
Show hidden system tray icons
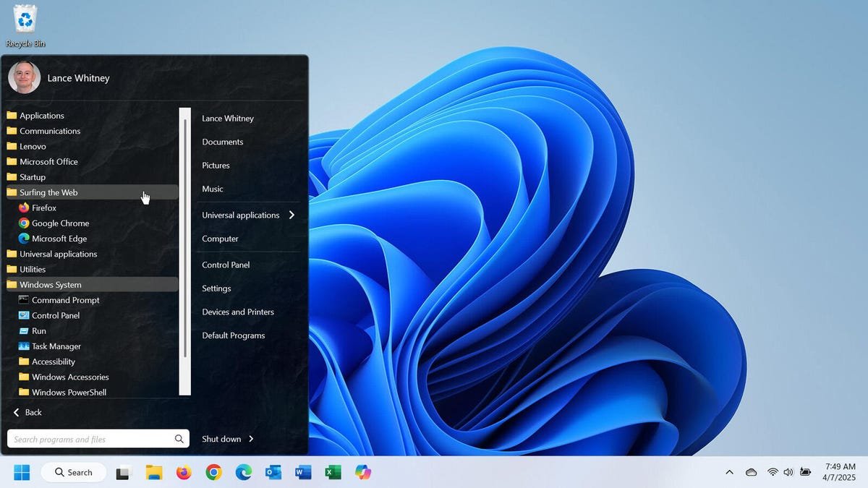729,472
